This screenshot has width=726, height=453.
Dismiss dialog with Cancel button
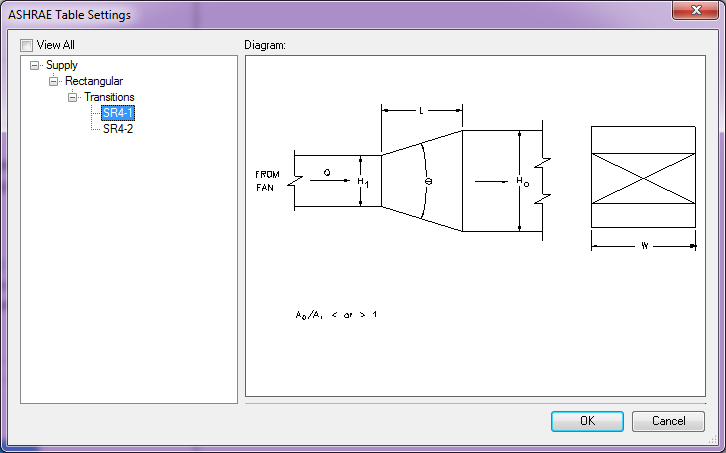point(668,421)
